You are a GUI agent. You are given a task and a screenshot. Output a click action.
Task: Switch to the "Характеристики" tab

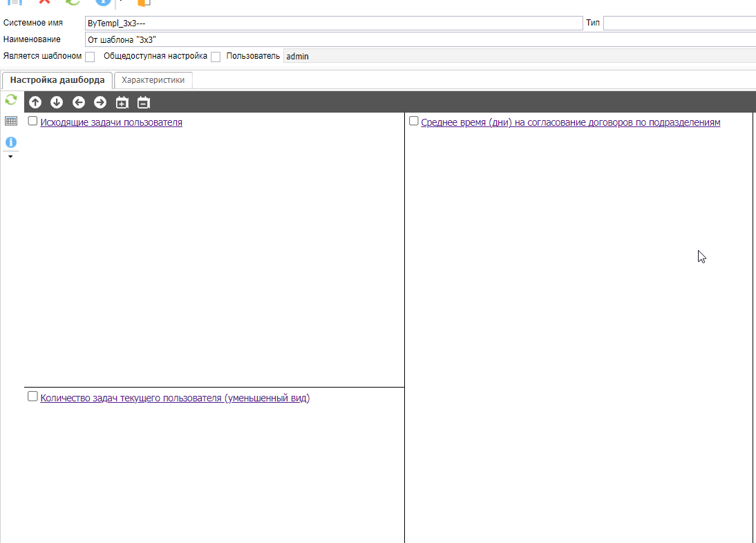tap(153, 80)
